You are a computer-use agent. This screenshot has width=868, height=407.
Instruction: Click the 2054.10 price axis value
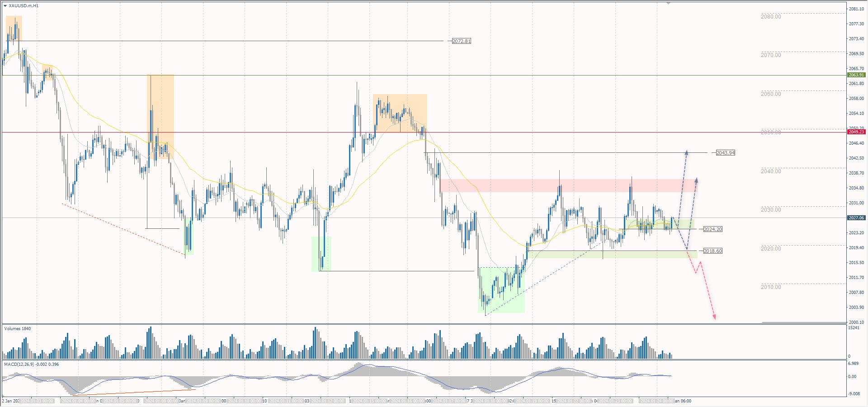(856, 114)
